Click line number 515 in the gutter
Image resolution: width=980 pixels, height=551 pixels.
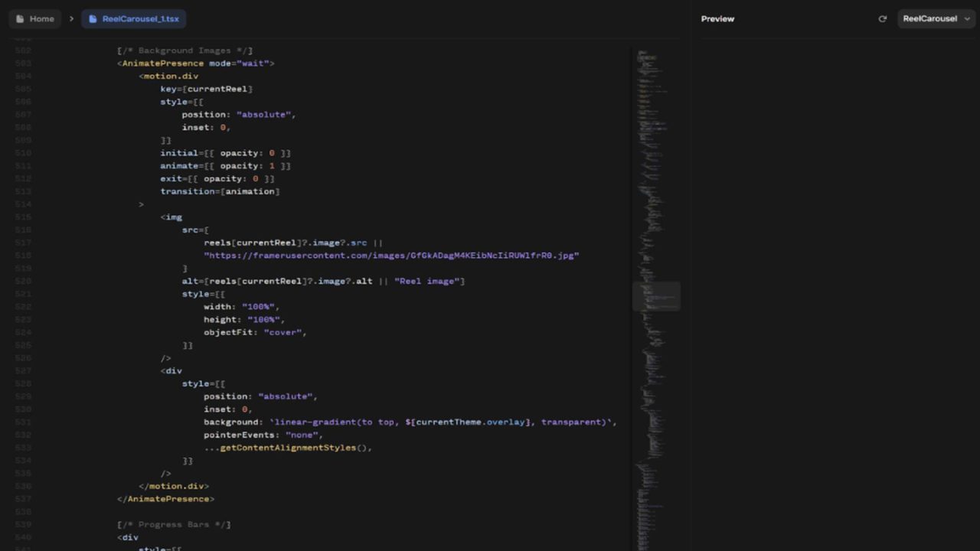pos(23,217)
